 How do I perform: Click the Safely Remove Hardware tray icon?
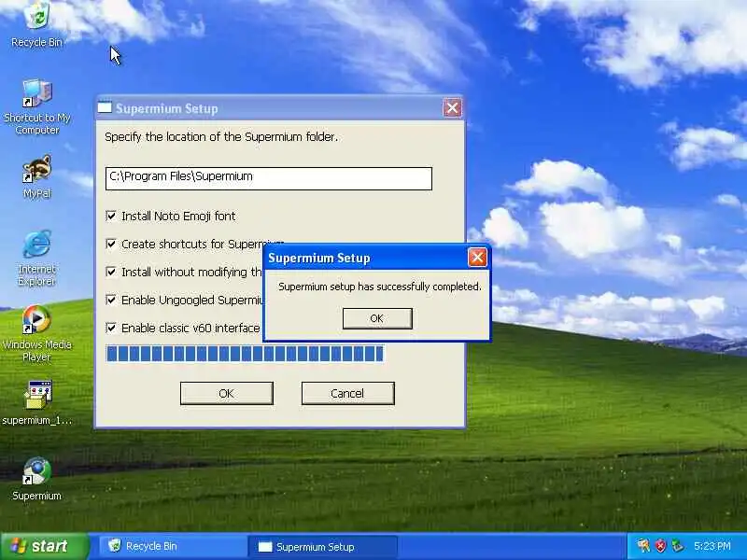click(x=677, y=546)
